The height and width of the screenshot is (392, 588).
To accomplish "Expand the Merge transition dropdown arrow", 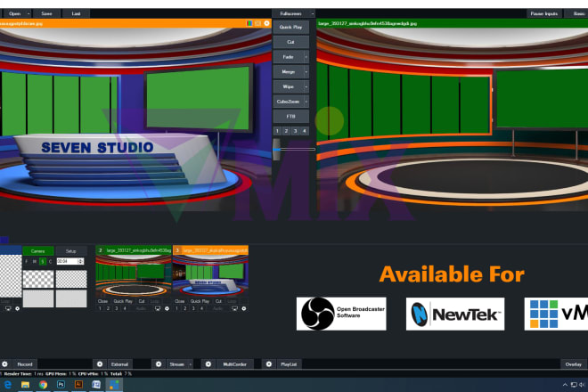I will click(x=306, y=71).
